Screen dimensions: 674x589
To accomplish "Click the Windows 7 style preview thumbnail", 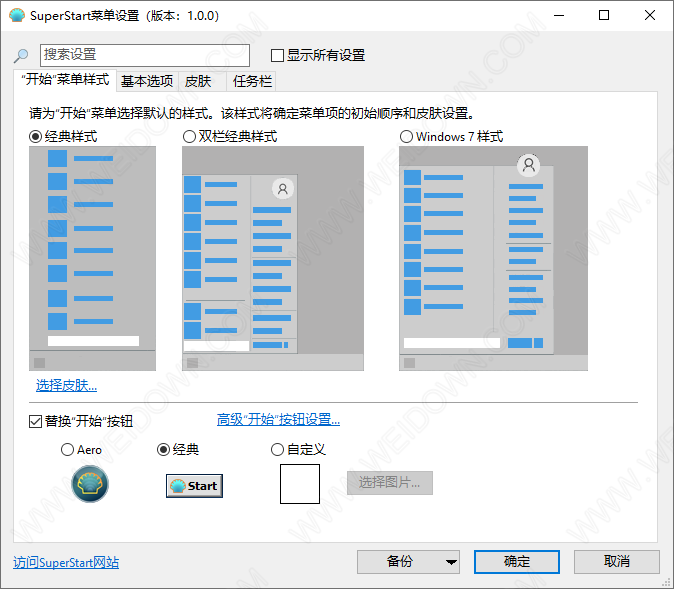I will [493, 258].
